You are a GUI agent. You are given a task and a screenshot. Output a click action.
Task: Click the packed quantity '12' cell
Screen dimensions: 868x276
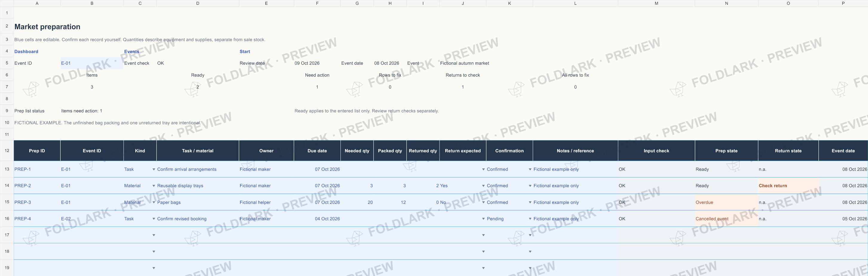pyautogui.click(x=390, y=202)
